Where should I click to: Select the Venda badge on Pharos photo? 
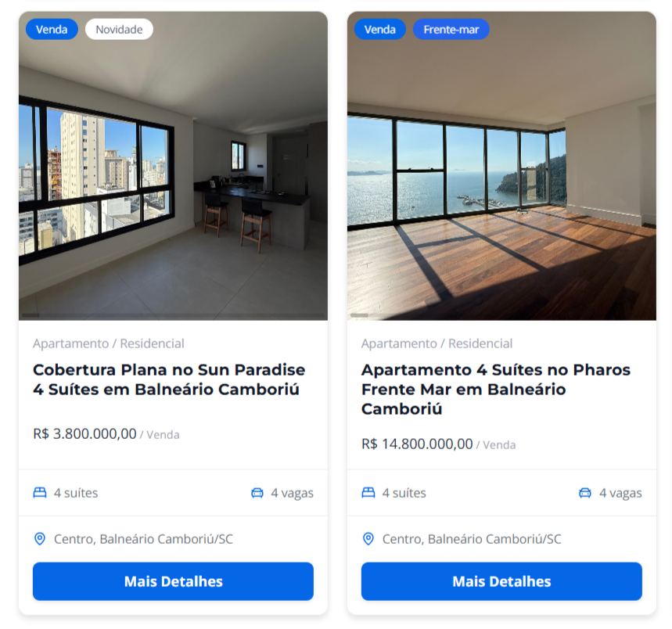380,29
